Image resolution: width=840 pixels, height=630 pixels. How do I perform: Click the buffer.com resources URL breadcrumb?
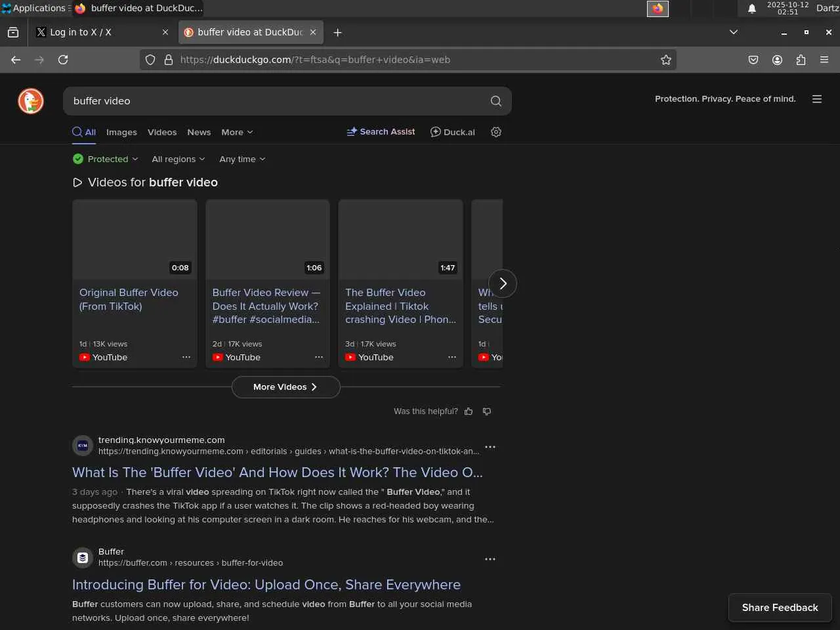190,563
